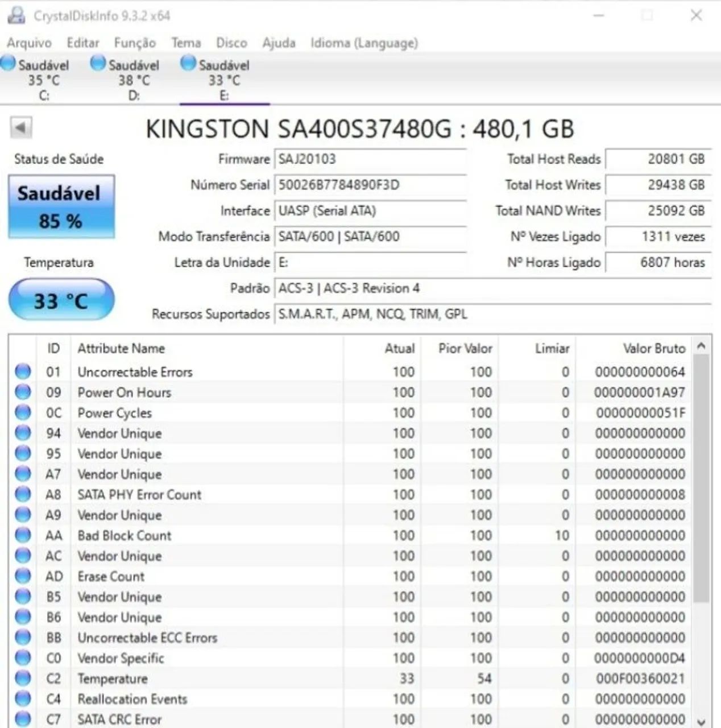Click the Attribute Name column header
The width and height of the screenshot is (721, 728).
(x=207, y=348)
